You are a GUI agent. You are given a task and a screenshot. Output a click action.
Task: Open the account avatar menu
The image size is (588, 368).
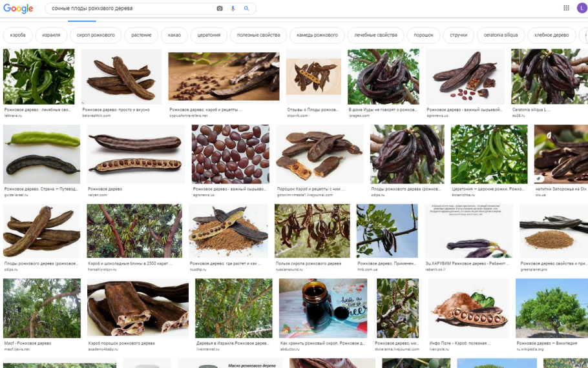coord(582,8)
